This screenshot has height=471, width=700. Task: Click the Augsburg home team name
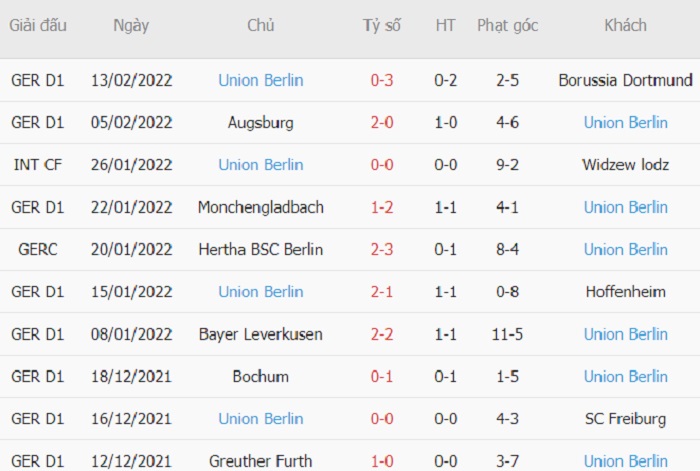[x=261, y=123]
